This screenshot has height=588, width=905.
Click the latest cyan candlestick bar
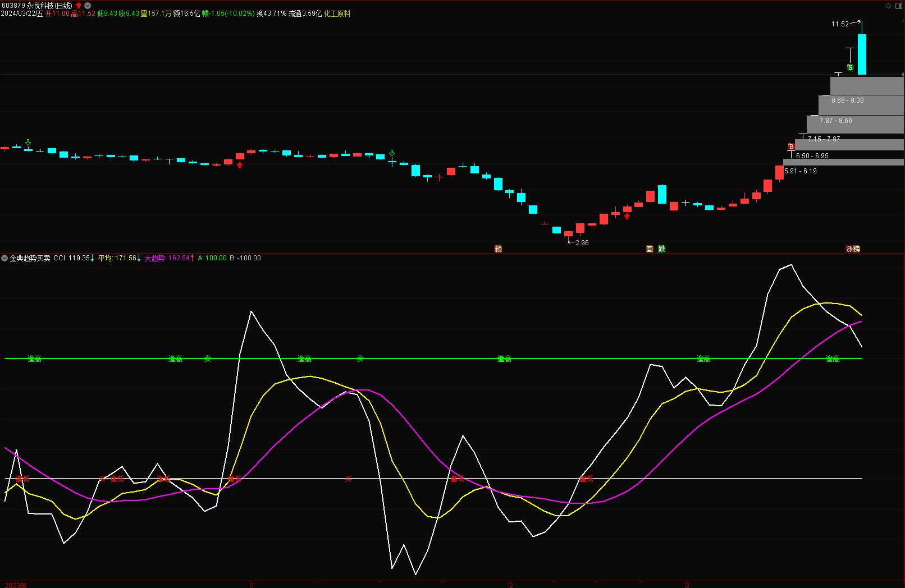click(862, 54)
